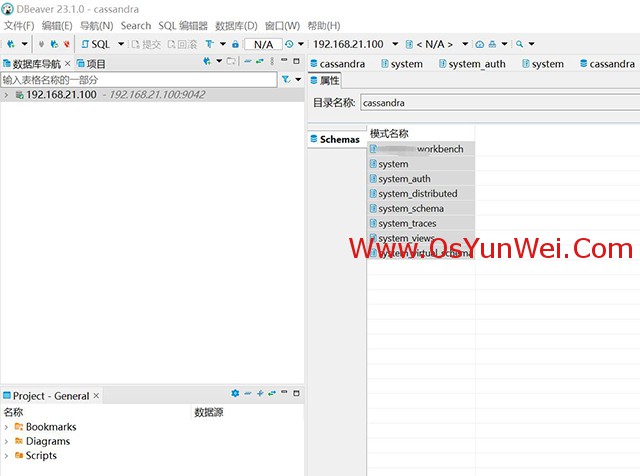Click the 模式名称 column header
The height and width of the screenshot is (476, 640).
pos(389,133)
